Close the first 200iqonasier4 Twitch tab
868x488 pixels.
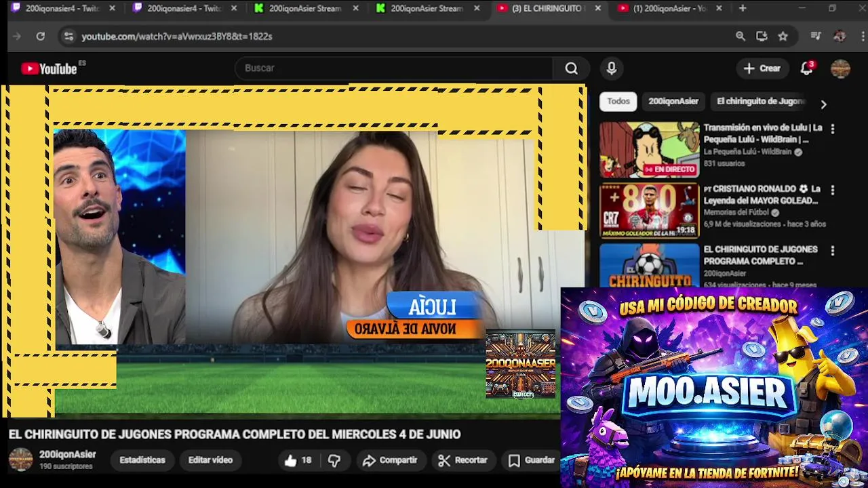pyautogui.click(x=112, y=8)
